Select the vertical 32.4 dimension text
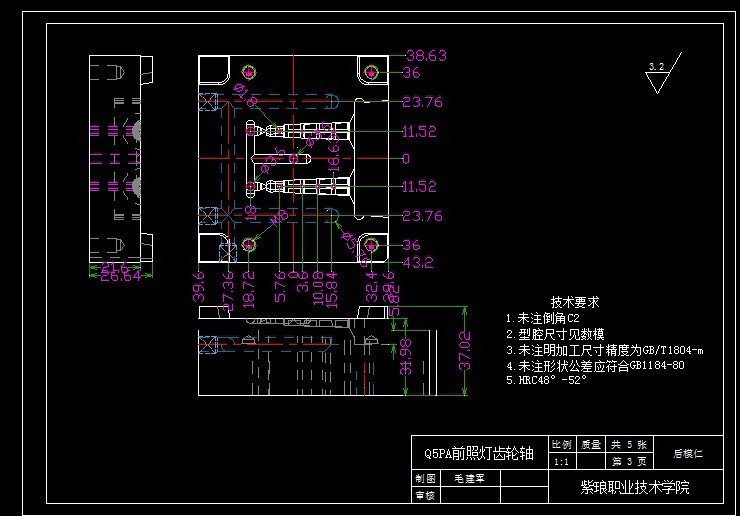Screen dimensions: 740x516 372,287
